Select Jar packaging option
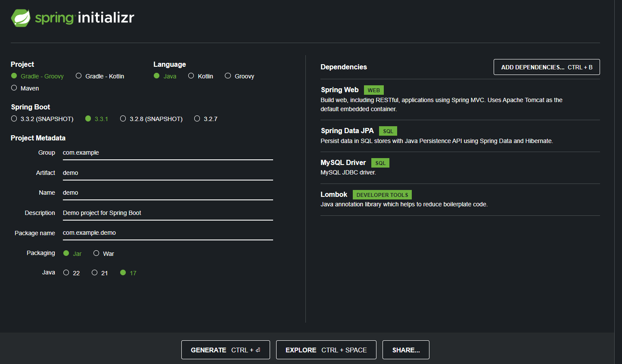 [x=72, y=254]
